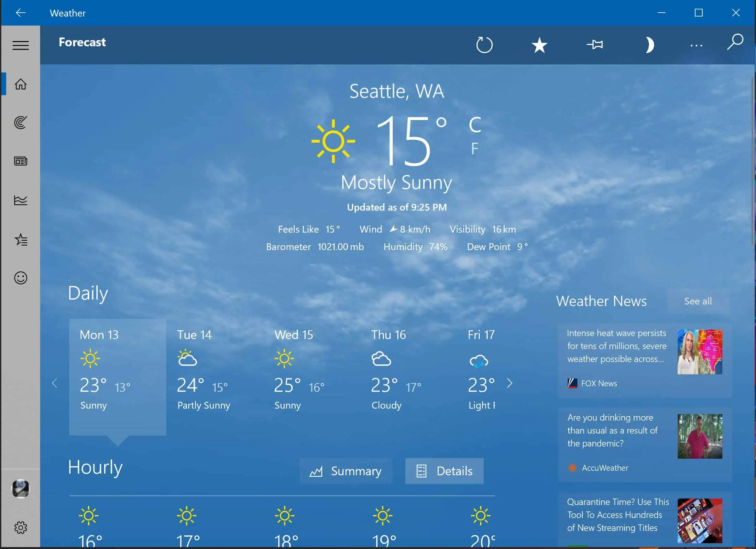
Task: Click the Home panel icon in sidebar
Action: [x=21, y=84]
